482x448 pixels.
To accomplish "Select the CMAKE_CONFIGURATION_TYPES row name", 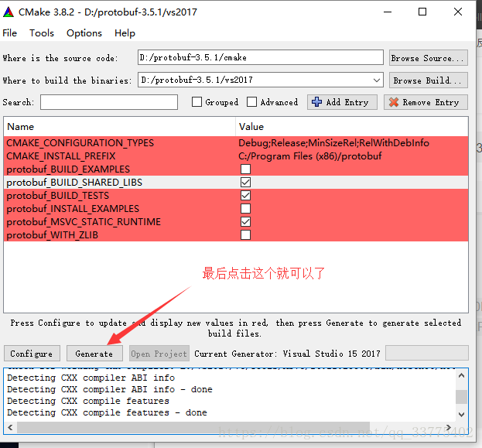I will [x=80, y=143].
